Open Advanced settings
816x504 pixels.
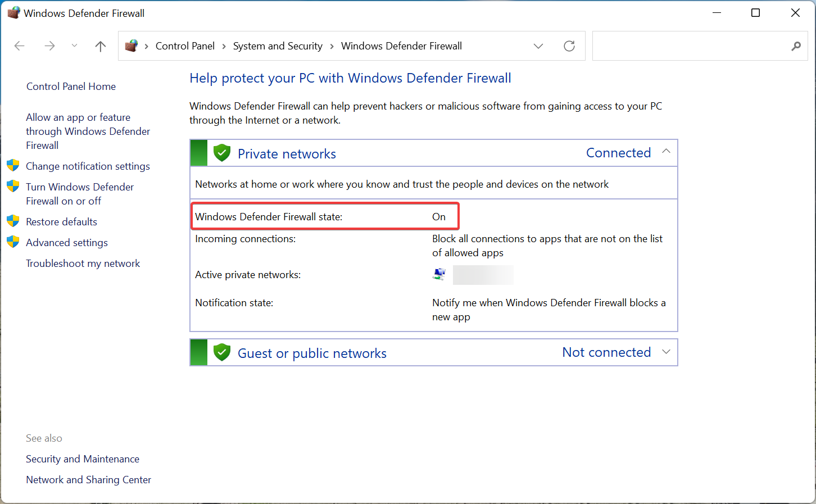[67, 243]
